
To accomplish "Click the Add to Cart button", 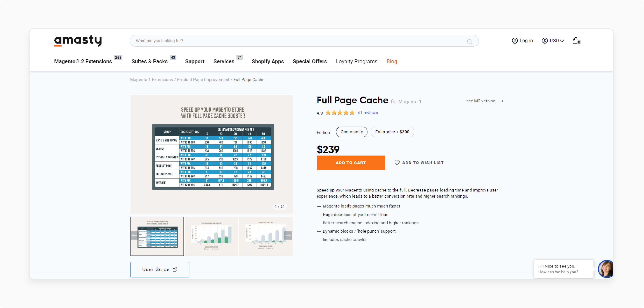I will [x=351, y=163].
